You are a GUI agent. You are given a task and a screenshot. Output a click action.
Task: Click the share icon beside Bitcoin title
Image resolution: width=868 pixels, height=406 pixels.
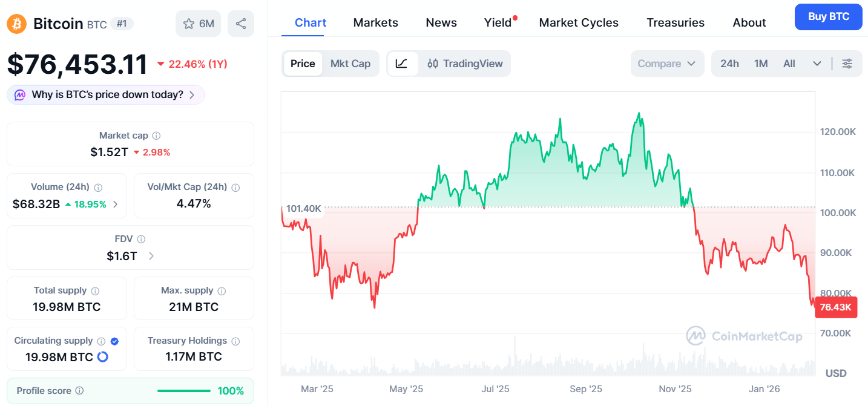tap(241, 24)
